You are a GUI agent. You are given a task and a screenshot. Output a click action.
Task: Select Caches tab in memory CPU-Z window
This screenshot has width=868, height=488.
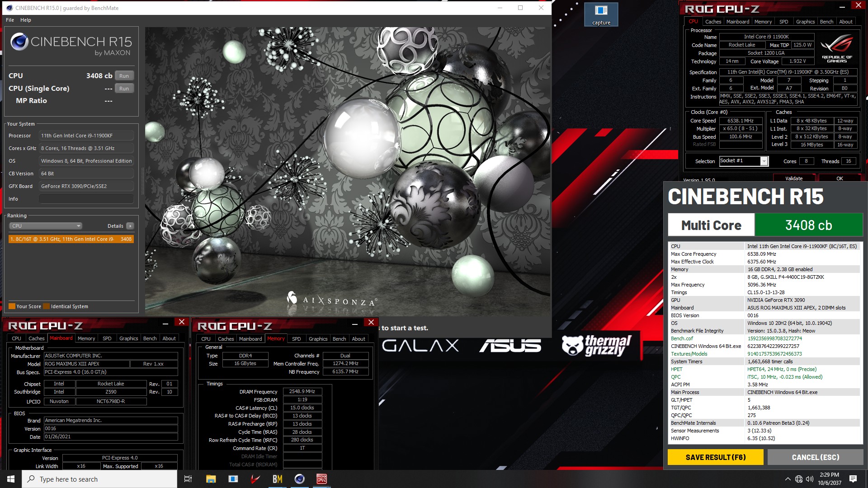point(226,339)
